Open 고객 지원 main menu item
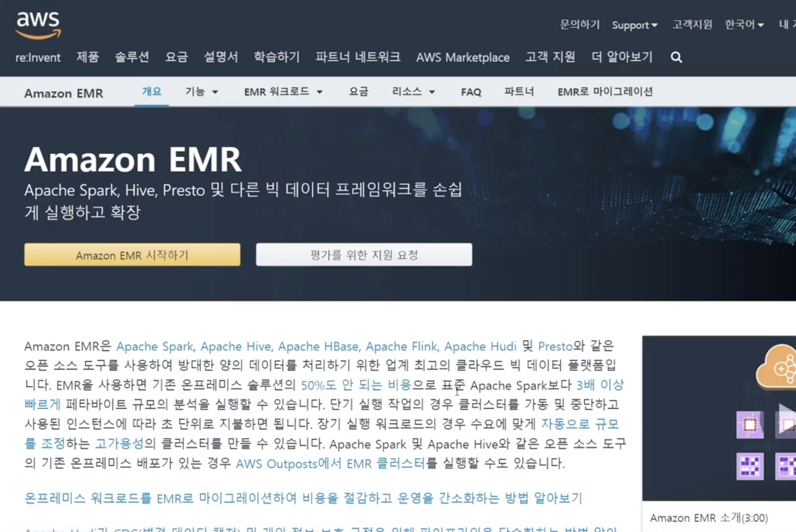Screen dimensions: 796x532 (x=550, y=57)
